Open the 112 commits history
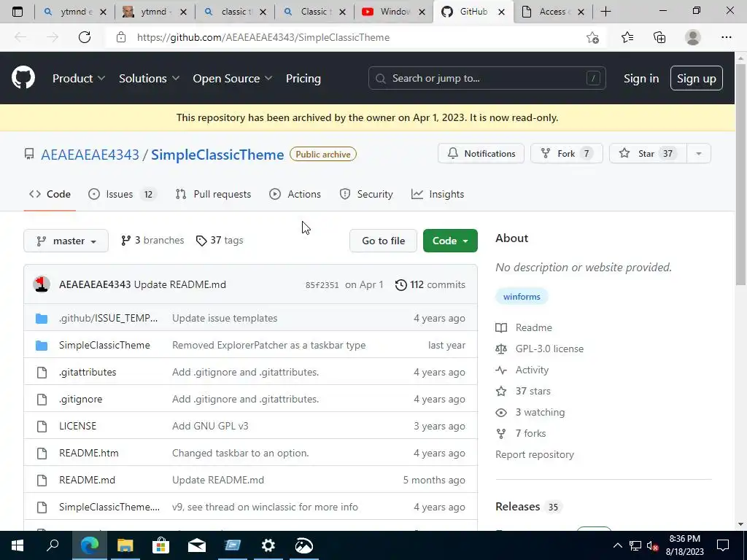The height and width of the screenshot is (560, 747). (x=430, y=285)
